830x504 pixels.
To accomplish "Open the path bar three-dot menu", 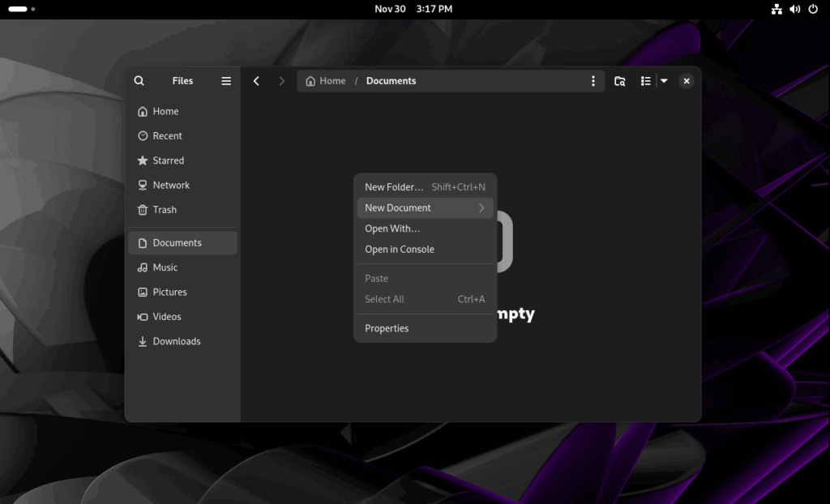I will [x=593, y=80].
